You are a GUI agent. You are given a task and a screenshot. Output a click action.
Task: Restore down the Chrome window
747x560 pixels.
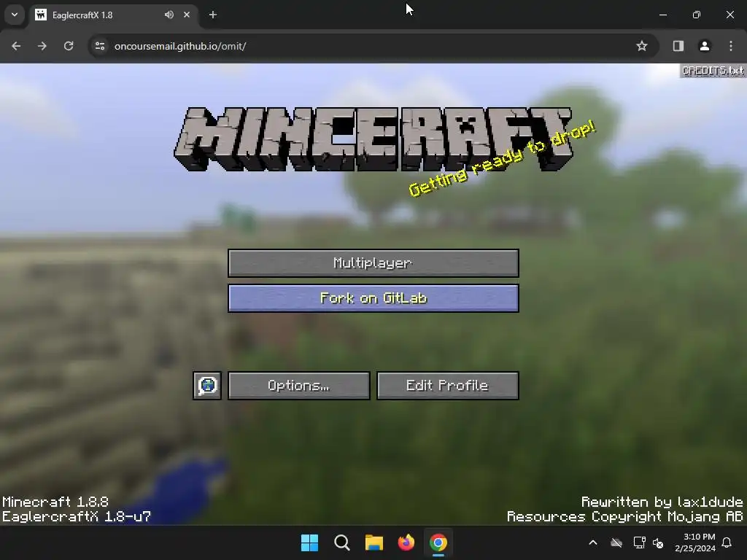[697, 15]
